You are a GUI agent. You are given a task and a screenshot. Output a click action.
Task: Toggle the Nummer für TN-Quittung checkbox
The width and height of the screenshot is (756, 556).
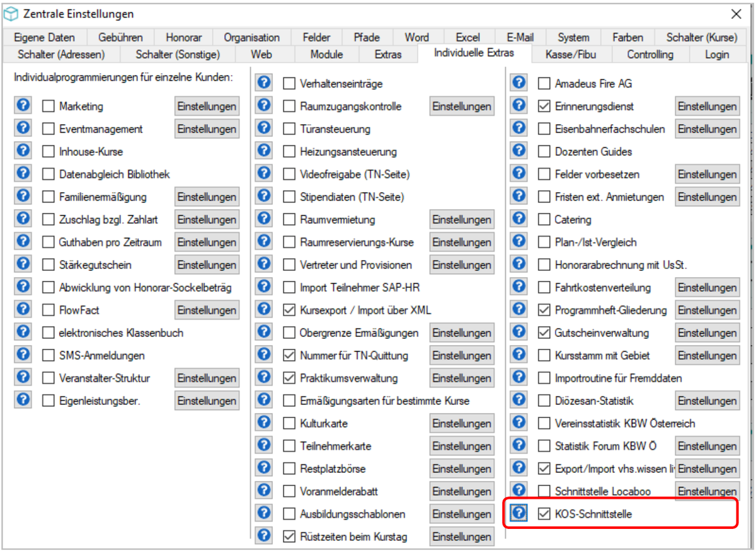pyautogui.click(x=290, y=356)
